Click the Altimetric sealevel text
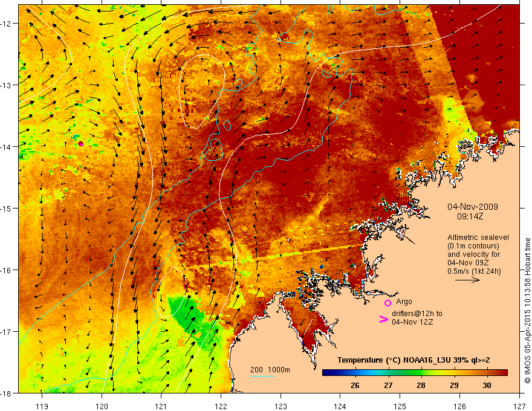The height and width of the screenshot is (411, 532). [x=478, y=238]
